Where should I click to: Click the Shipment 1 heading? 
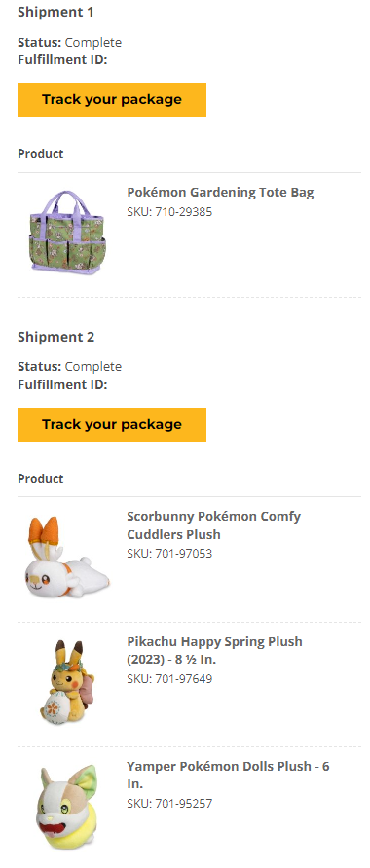tap(55, 12)
